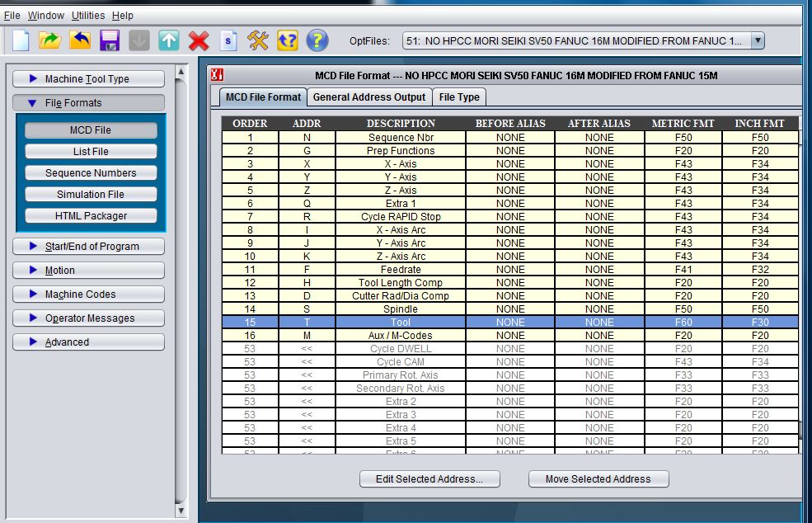812x523 pixels.
Task: Open the Help menu
Action: (122, 16)
